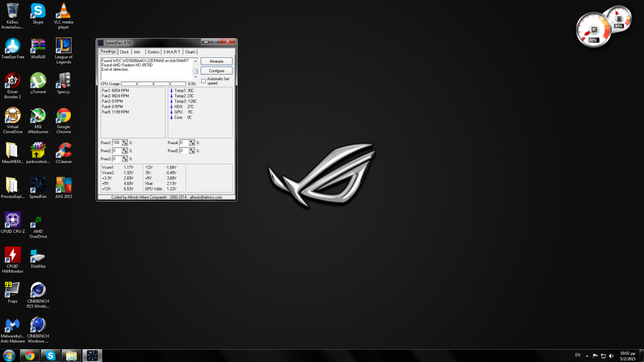
Task: Select the Recycle Bin desktop icon
Action: [x=13, y=16]
